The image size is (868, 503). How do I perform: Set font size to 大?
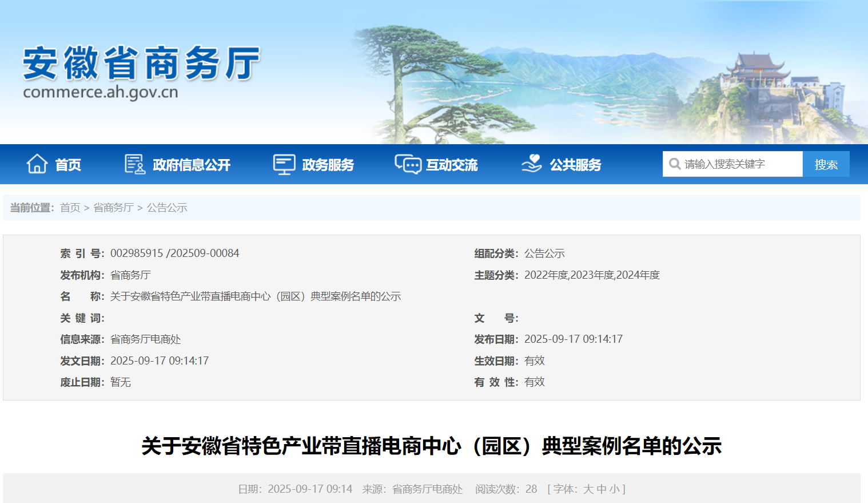tap(588, 489)
